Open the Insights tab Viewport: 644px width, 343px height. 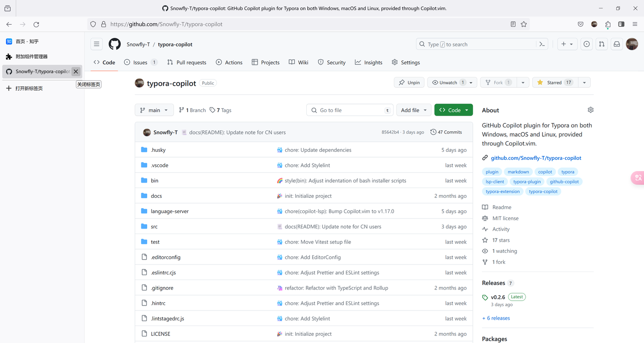tap(369, 62)
